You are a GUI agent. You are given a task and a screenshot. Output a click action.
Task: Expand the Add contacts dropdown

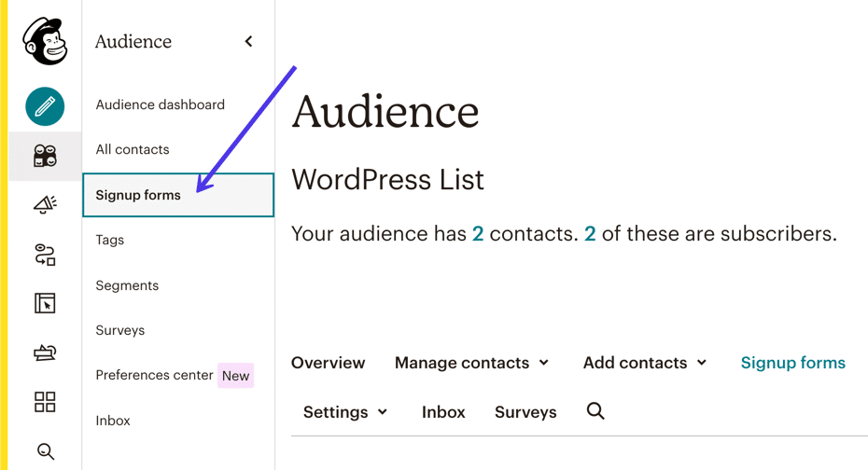point(645,363)
